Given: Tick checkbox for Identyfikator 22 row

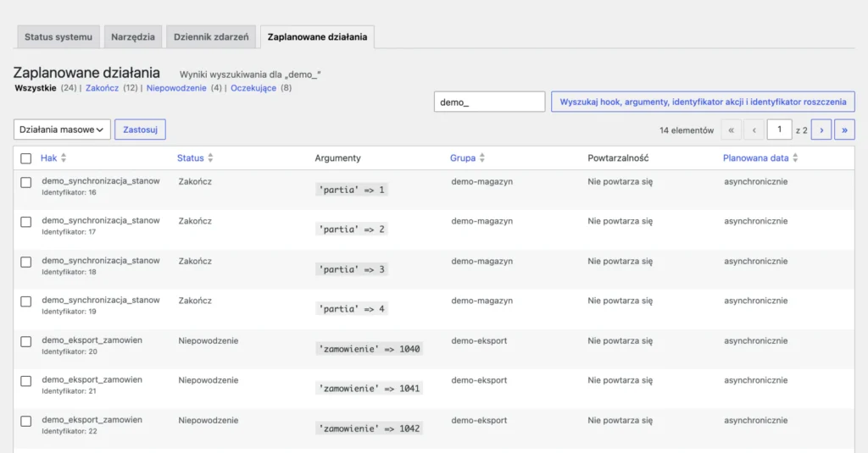Looking at the screenshot, I should click(x=26, y=422).
